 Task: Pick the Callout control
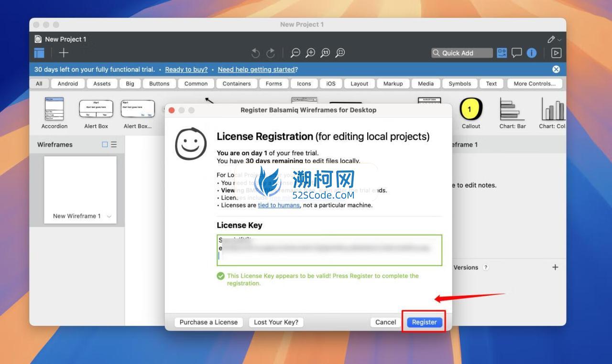pyautogui.click(x=471, y=113)
